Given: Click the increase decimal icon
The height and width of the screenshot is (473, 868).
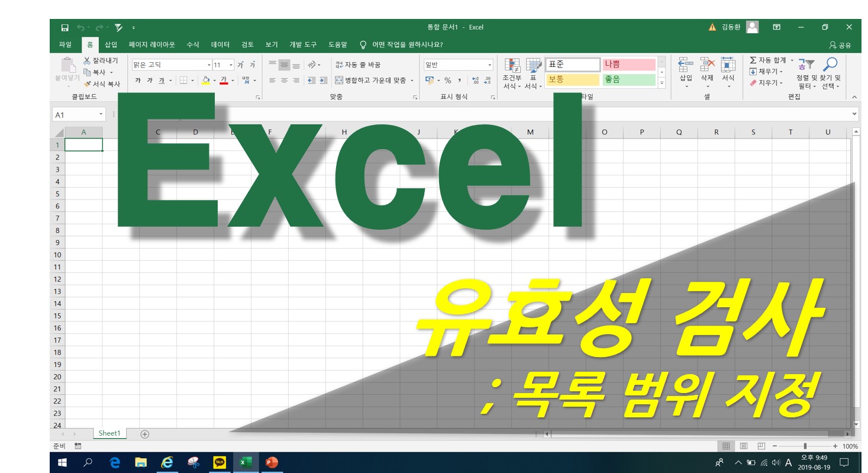Looking at the screenshot, I should [x=476, y=81].
